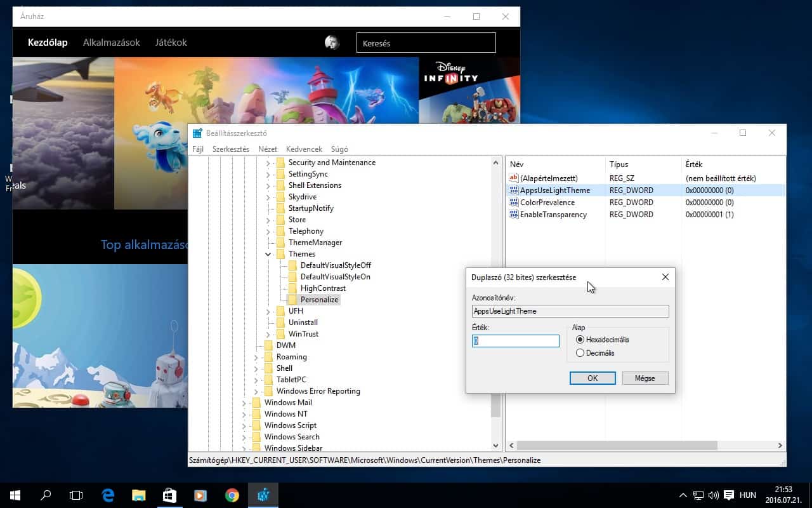Image resolution: width=812 pixels, height=508 pixels.
Task: Select TabletPC key in tree
Action: [291, 380]
